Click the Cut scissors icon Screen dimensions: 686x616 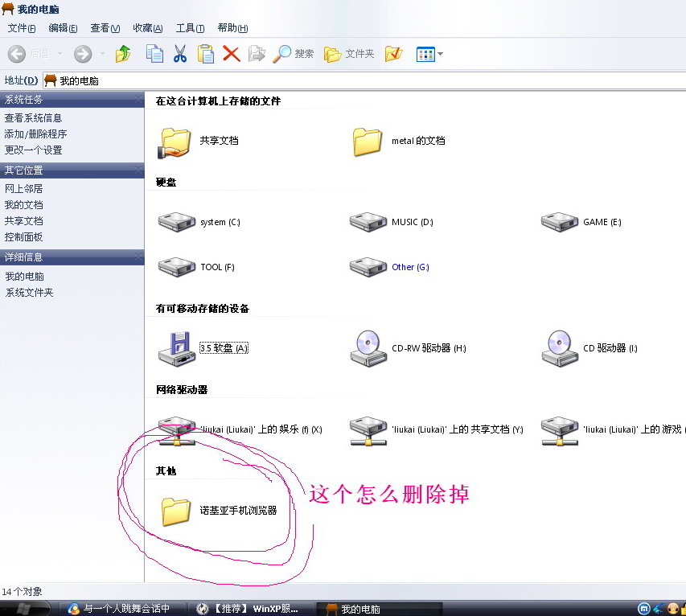click(180, 54)
